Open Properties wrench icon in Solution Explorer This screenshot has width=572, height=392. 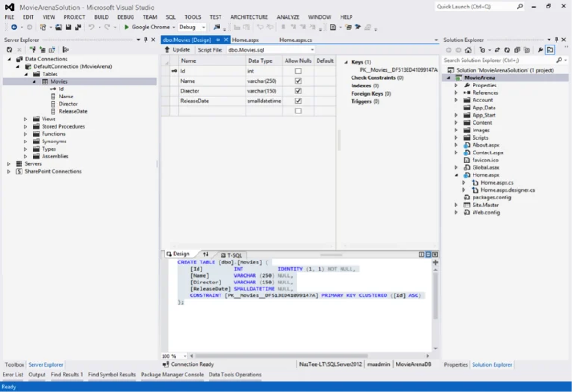(540, 50)
